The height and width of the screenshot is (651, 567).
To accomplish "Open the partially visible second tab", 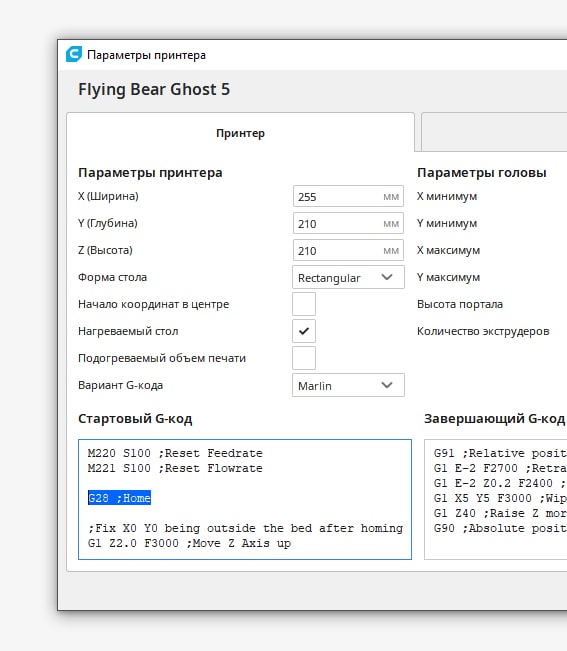I will 494,132.
